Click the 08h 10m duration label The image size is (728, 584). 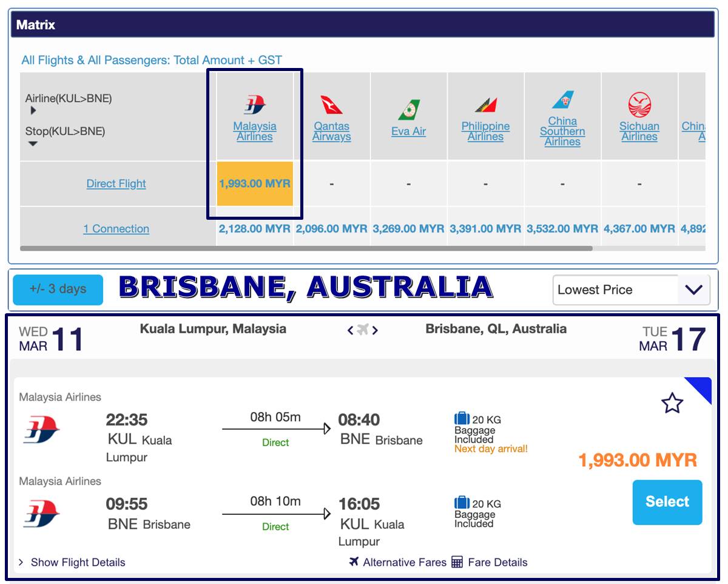(275, 501)
